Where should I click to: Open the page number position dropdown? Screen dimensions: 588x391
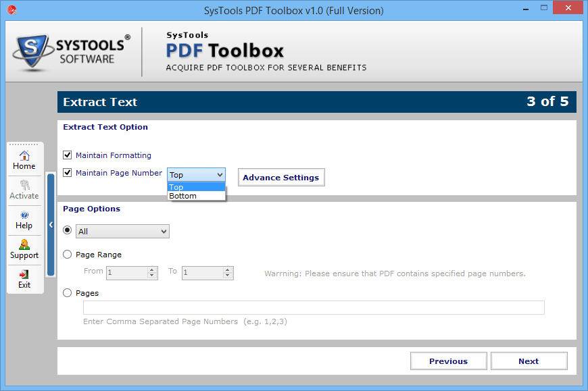click(196, 175)
